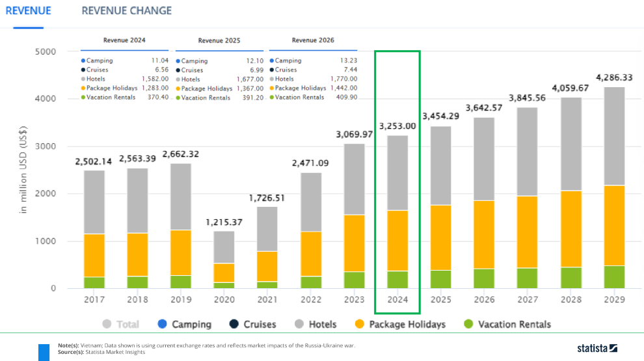Click the 2023 vacation rentals green segment
Image resolution: width=644 pixels, height=361 pixels.
tap(354, 280)
